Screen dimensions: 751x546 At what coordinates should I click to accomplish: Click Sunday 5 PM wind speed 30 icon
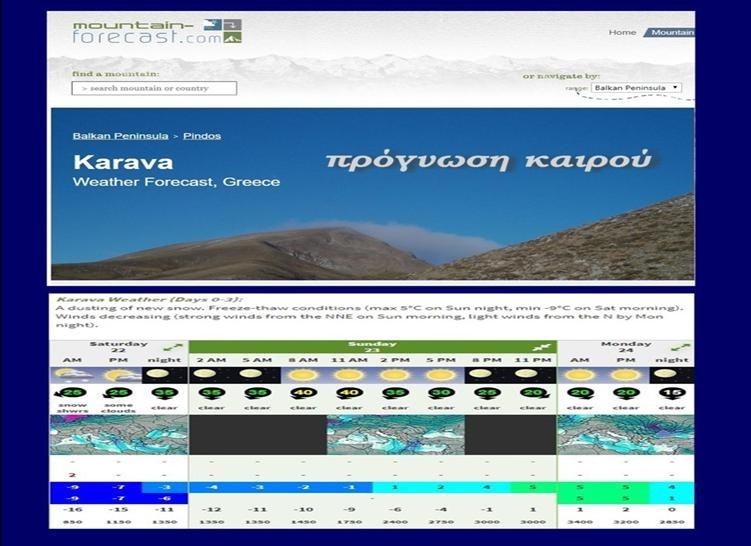(441, 392)
